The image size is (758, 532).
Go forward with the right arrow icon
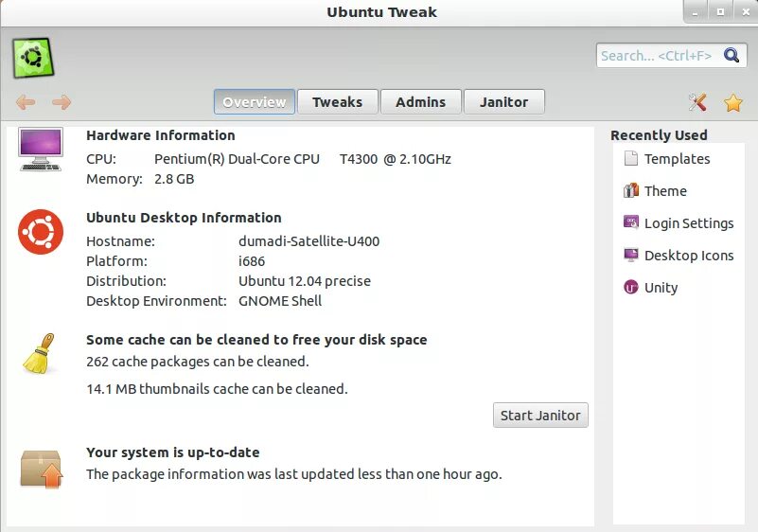click(x=62, y=102)
